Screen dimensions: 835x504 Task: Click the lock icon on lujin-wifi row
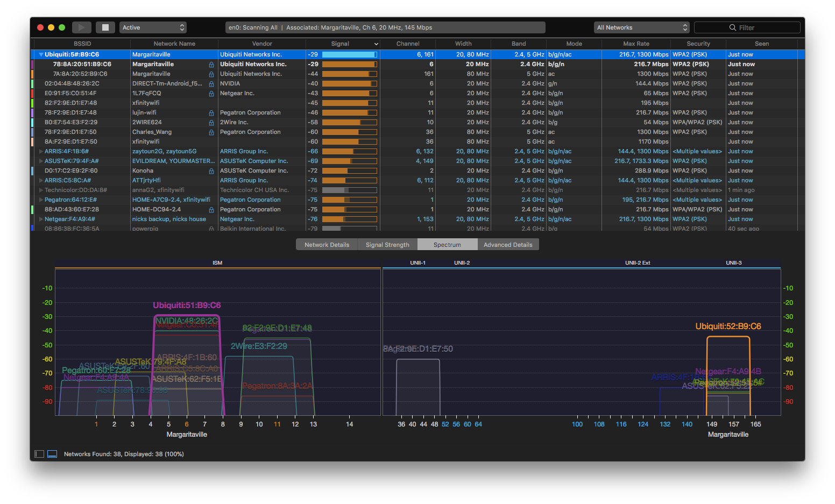[211, 113]
